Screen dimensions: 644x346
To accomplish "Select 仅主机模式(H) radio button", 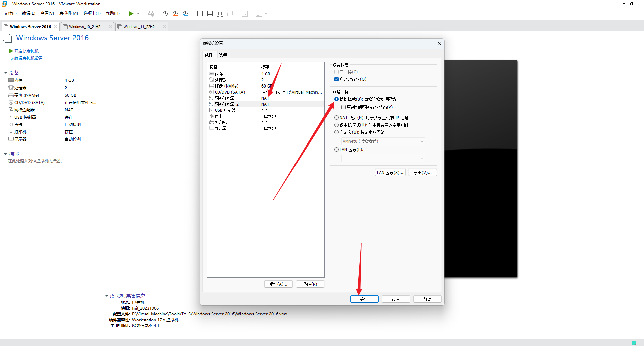I will pyautogui.click(x=336, y=125).
